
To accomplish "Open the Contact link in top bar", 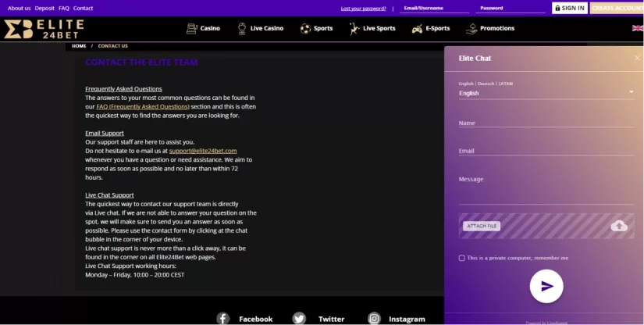I will pos(83,9).
